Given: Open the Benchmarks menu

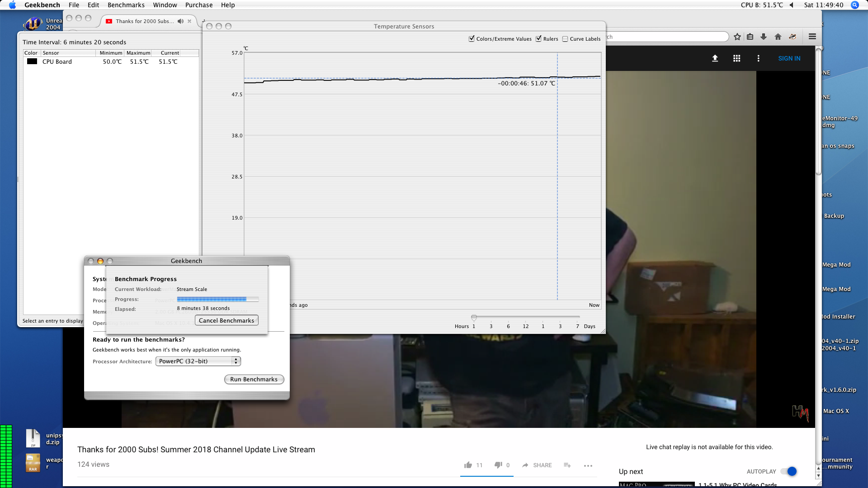Looking at the screenshot, I should point(126,5).
